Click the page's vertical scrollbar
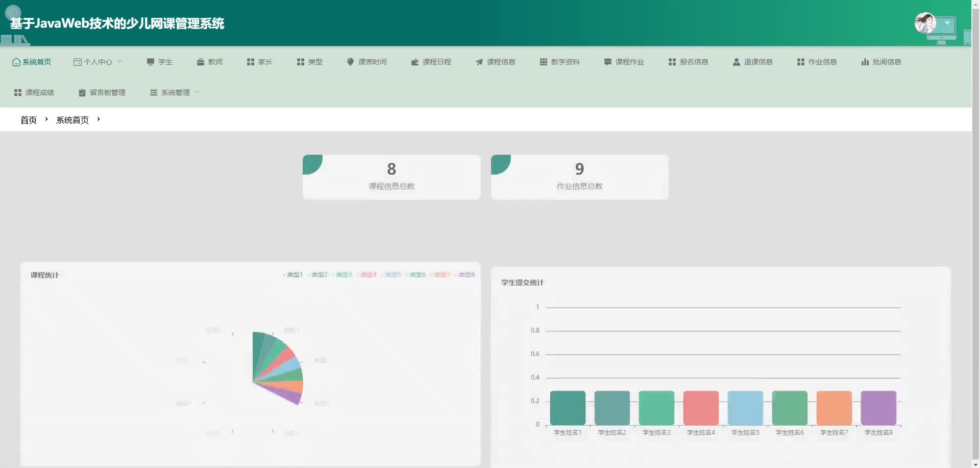Image resolution: width=980 pixels, height=468 pixels. click(x=975, y=234)
